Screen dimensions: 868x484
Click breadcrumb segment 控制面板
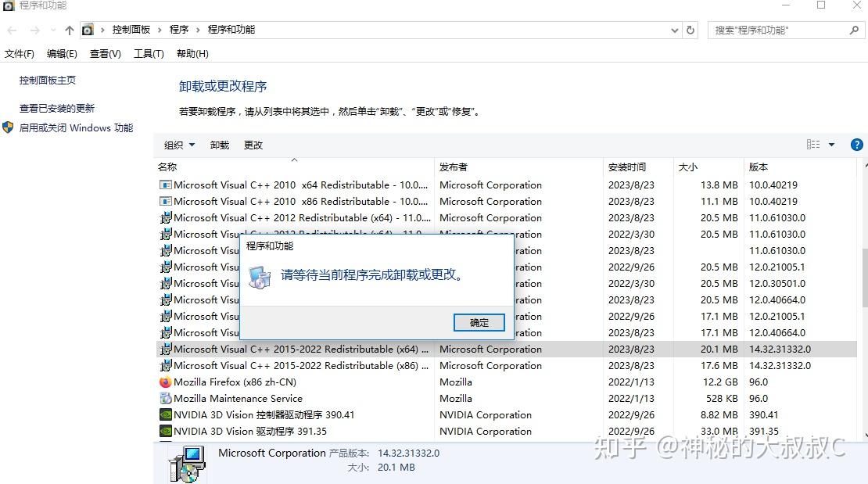tap(131, 30)
